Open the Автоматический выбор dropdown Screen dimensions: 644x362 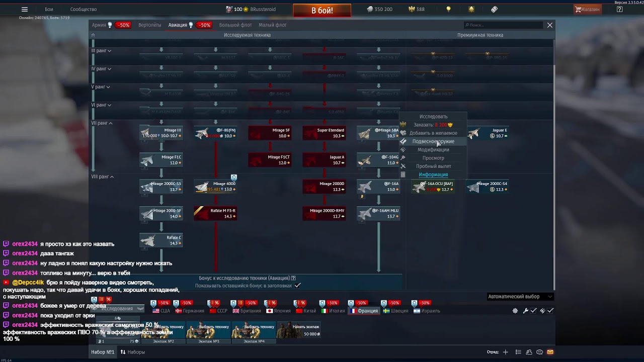(520, 297)
